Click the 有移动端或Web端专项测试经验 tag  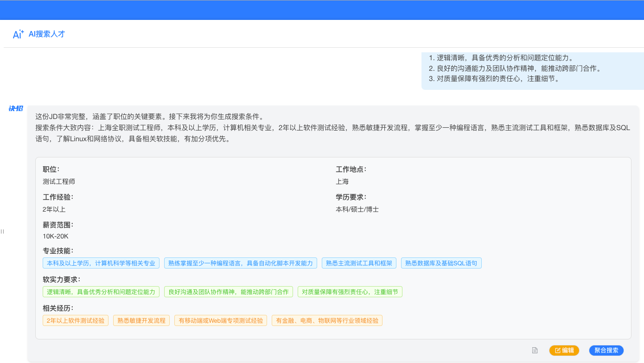tap(221, 320)
